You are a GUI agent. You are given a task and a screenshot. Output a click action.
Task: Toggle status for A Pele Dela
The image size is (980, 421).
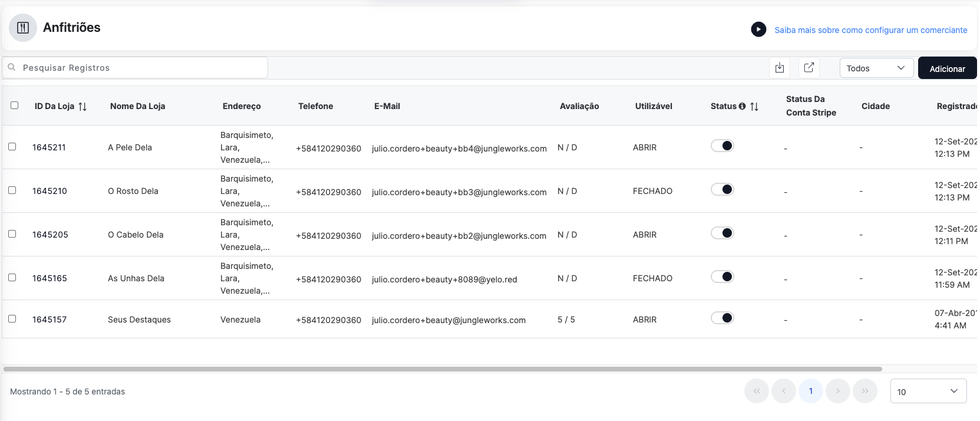coord(722,146)
